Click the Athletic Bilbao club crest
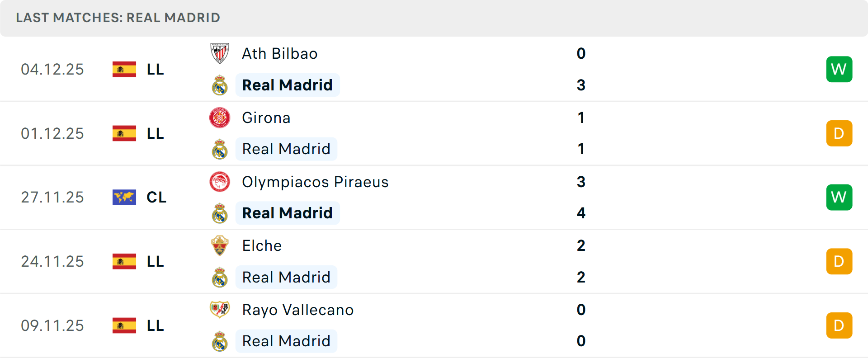This screenshot has width=868, height=358. (220, 53)
